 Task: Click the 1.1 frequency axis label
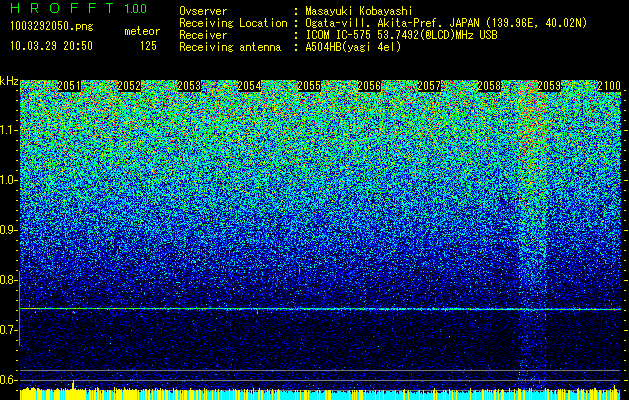pos(9,130)
